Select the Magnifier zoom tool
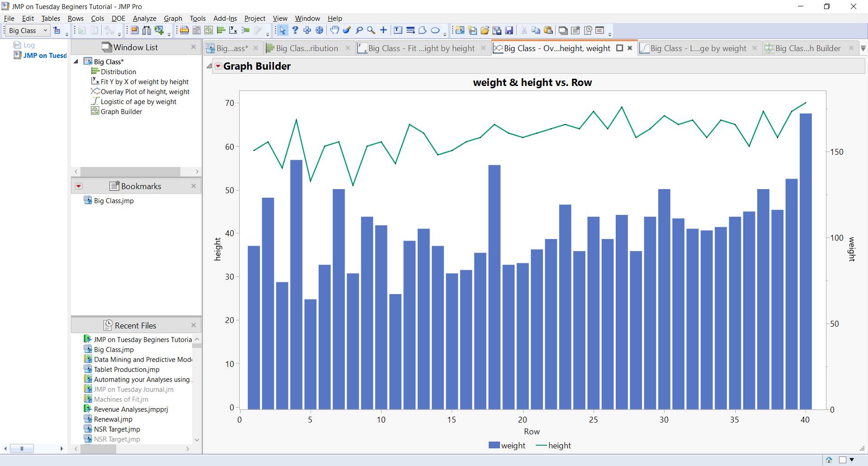 pos(371,30)
